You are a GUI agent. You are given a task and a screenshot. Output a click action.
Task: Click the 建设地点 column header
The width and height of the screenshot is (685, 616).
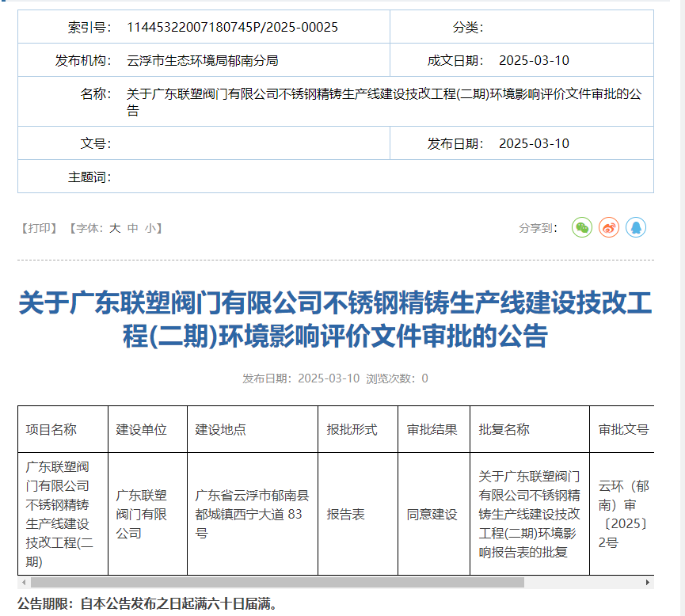pos(221,429)
